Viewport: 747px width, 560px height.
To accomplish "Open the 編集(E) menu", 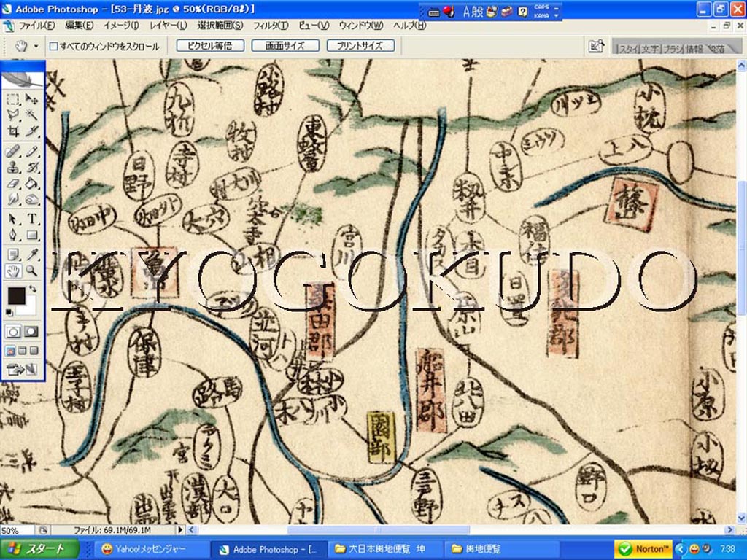I will click(x=79, y=26).
